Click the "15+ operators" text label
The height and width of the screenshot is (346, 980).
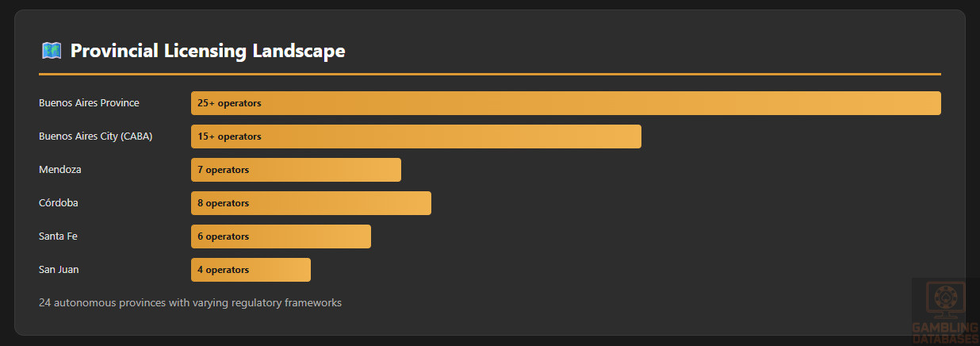point(229,136)
